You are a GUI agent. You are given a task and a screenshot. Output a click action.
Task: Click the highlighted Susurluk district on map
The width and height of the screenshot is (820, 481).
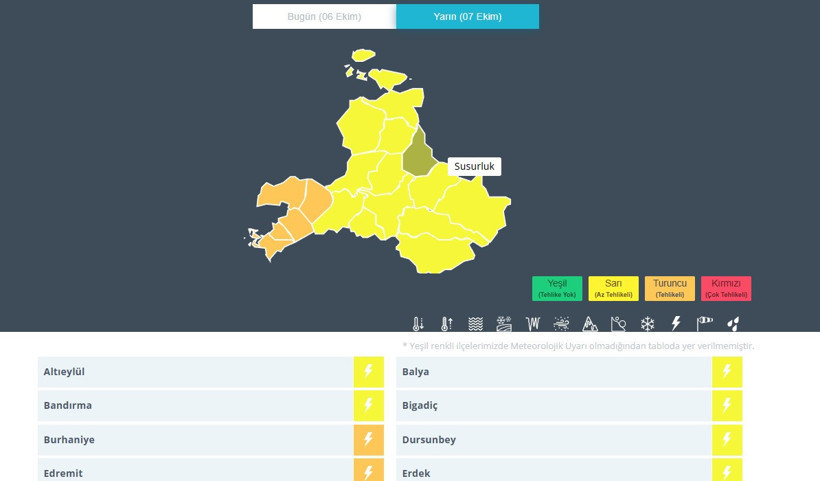click(x=416, y=152)
